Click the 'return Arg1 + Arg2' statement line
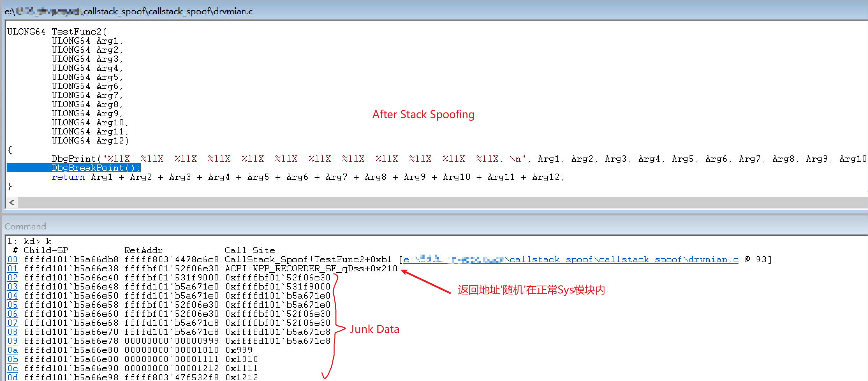868x381 pixels. coord(308,177)
